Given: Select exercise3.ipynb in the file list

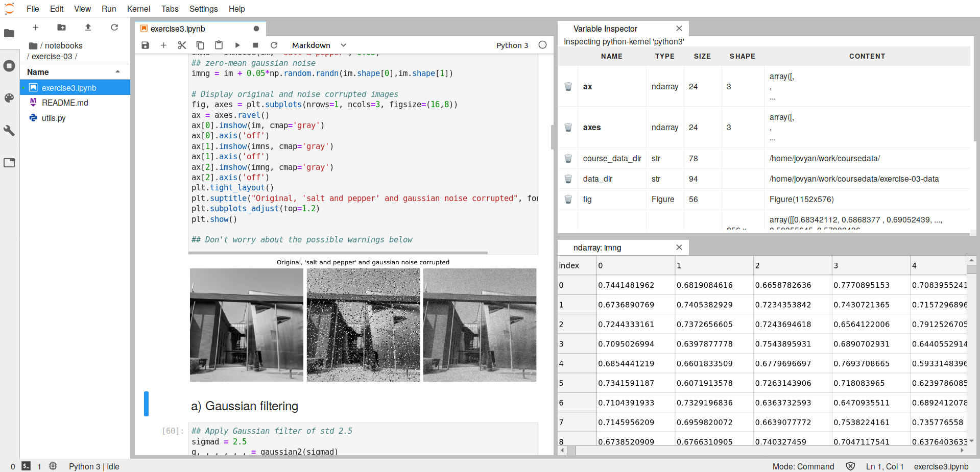Looking at the screenshot, I should pyautogui.click(x=75, y=88).
